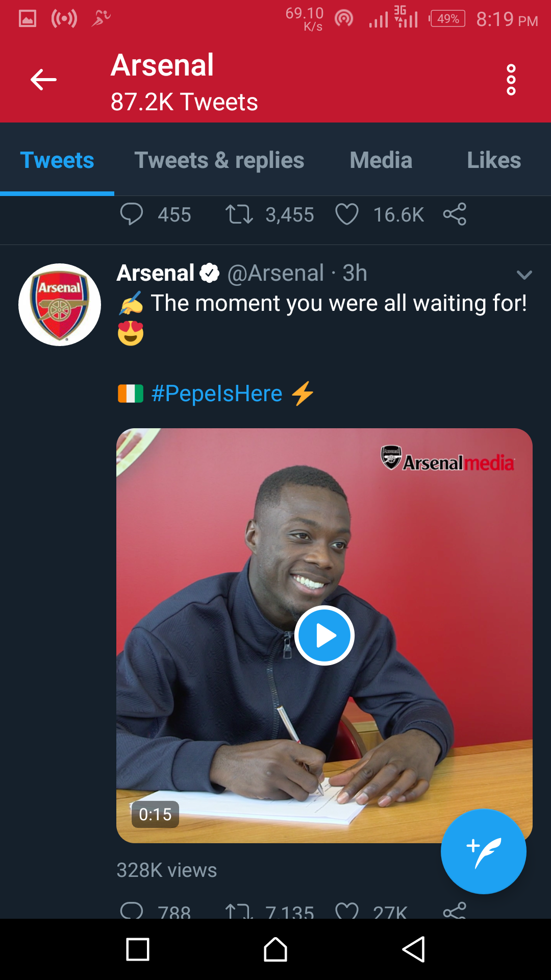The height and width of the screenshot is (980, 551).
Task: Open the three-dot overflow menu
Action: click(511, 80)
